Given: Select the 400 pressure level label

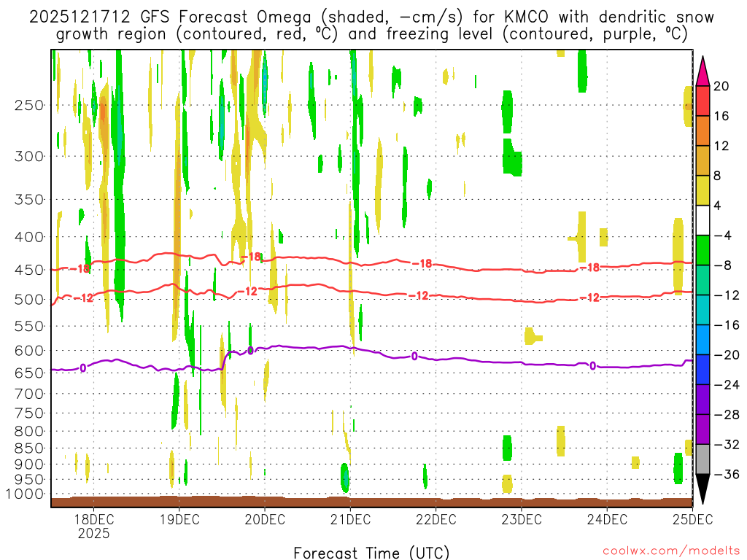Looking at the screenshot, I should pos(29,237).
